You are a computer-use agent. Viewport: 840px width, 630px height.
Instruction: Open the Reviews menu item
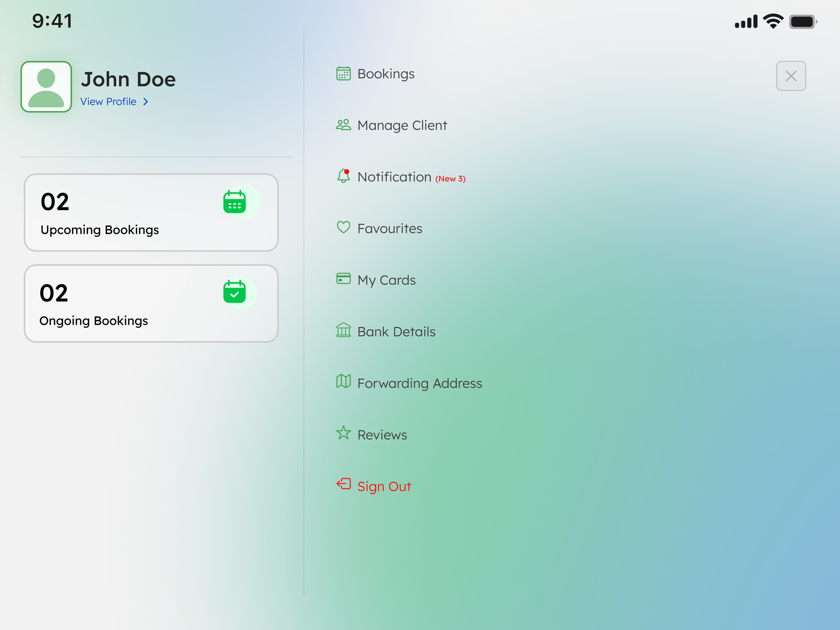(x=382, y=435)
